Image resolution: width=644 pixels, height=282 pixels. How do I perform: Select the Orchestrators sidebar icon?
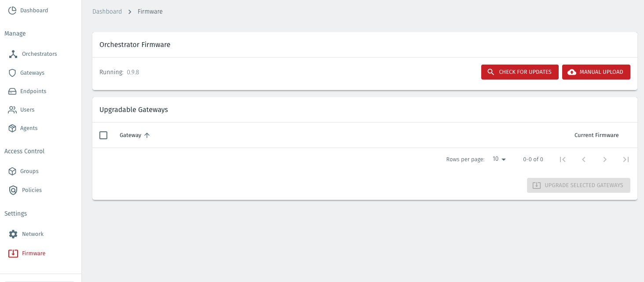pyautogui.click(x=12, y=54)
